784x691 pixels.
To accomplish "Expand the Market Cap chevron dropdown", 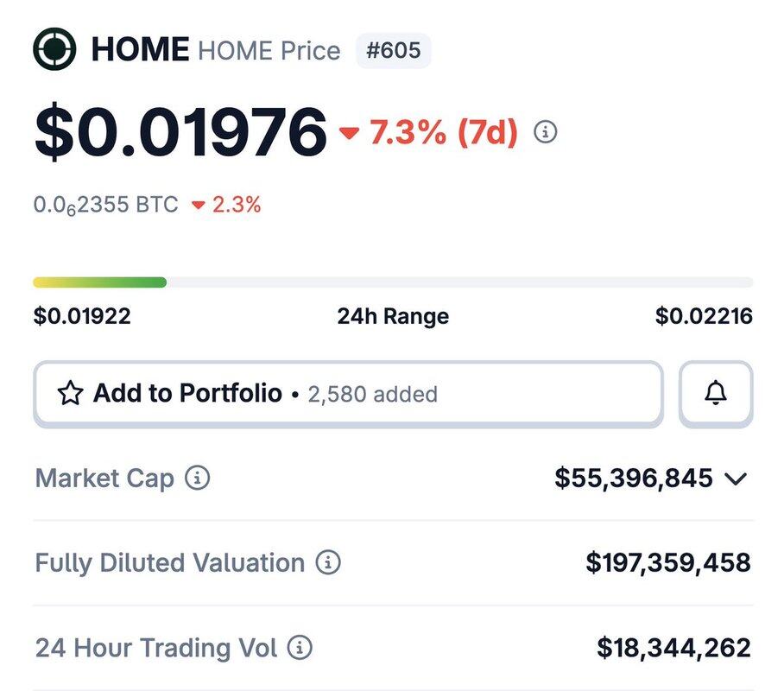I will 736,479.
